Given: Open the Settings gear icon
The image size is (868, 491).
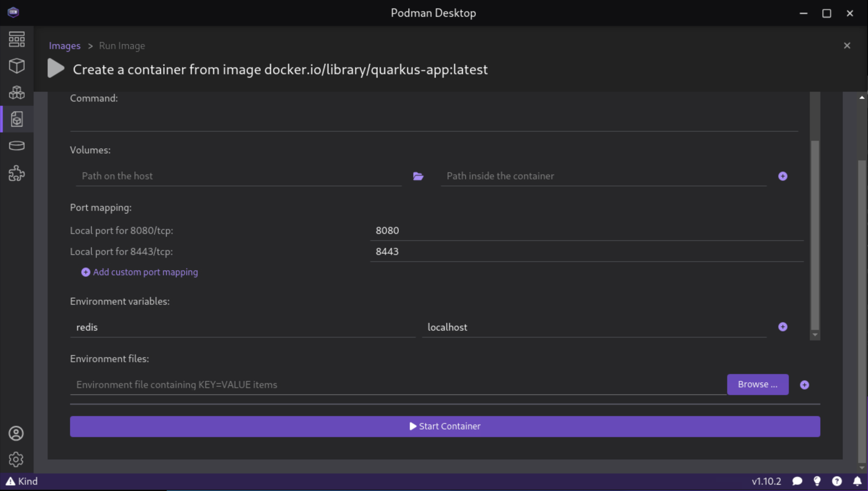Looking at the screenshot, I should point(16,459).
